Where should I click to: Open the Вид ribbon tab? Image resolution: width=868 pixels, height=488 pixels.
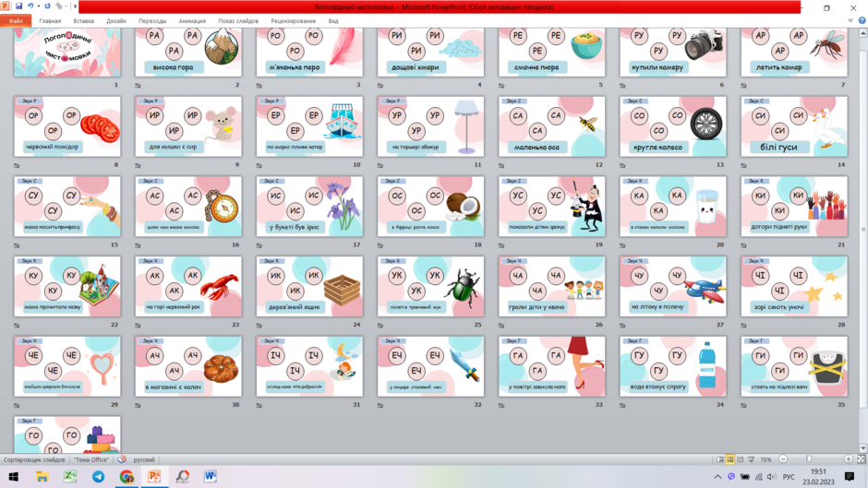(333, 21)
